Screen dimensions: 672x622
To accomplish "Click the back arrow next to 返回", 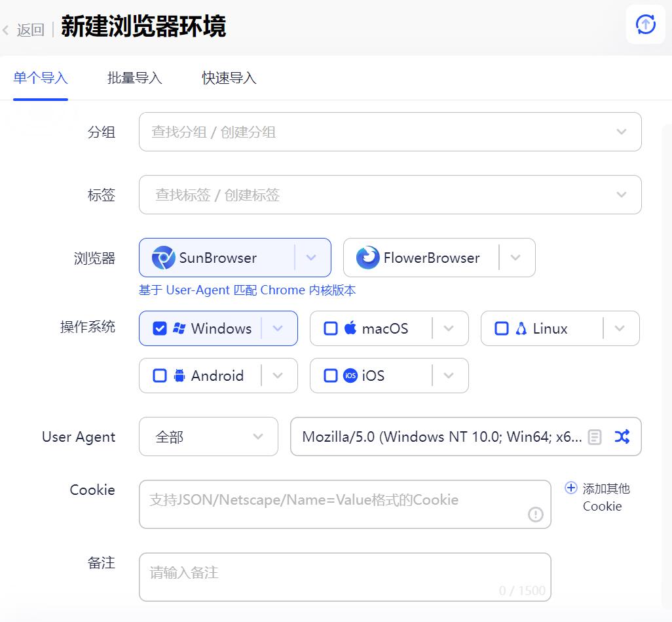I will click(x=6, y=30).
